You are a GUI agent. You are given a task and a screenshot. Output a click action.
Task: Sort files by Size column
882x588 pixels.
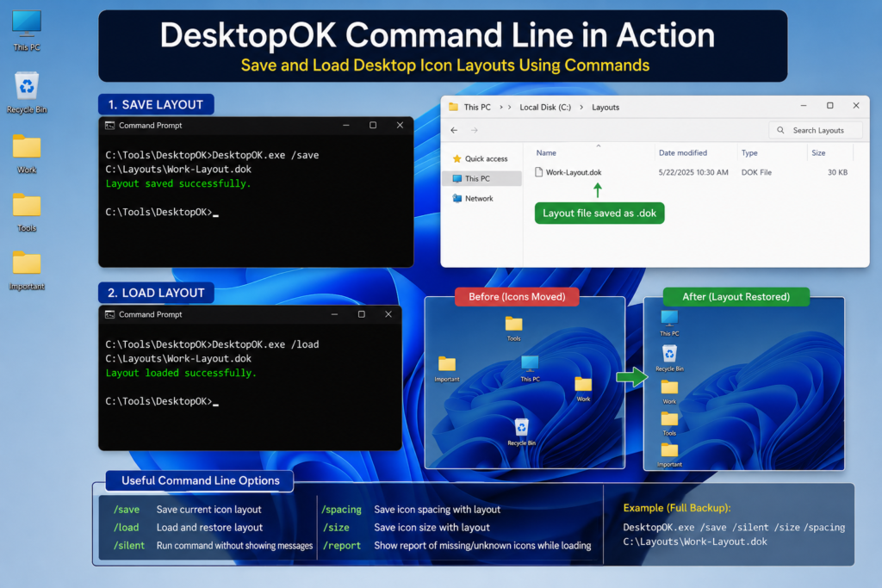(818, 152)
